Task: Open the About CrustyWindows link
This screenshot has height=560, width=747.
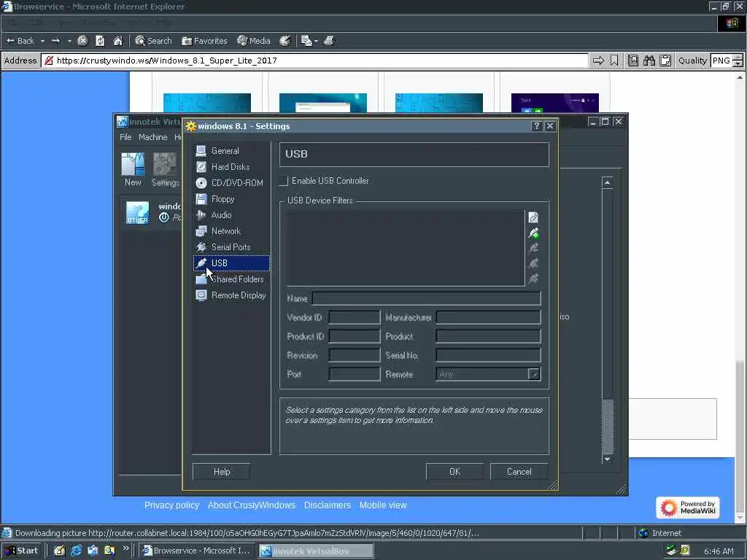Action: point(252,505)
